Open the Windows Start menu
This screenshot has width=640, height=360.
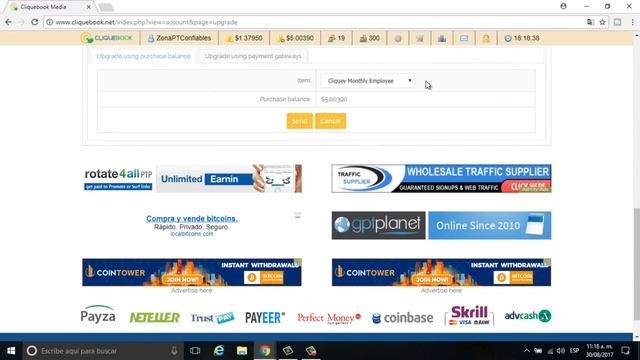coord(11,351)
